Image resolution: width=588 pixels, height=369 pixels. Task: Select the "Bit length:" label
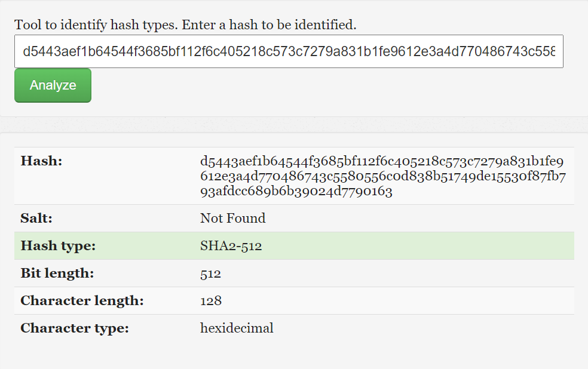pos(57,273)
